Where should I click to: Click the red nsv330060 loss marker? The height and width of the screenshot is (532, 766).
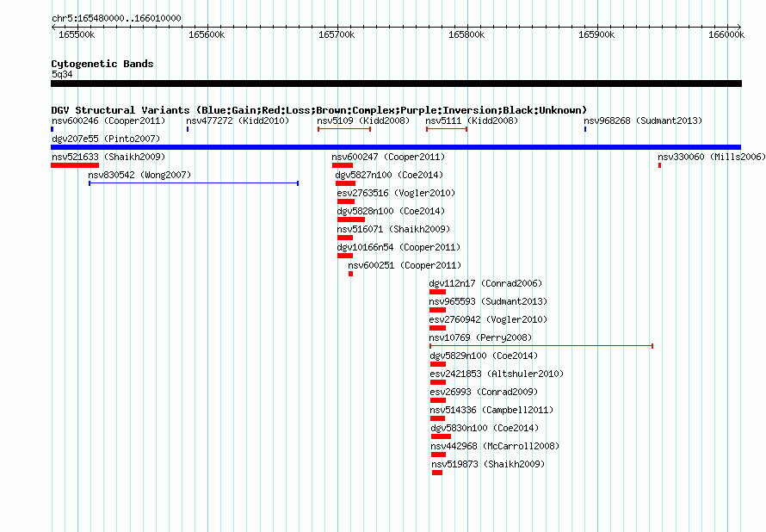(659, 165)
